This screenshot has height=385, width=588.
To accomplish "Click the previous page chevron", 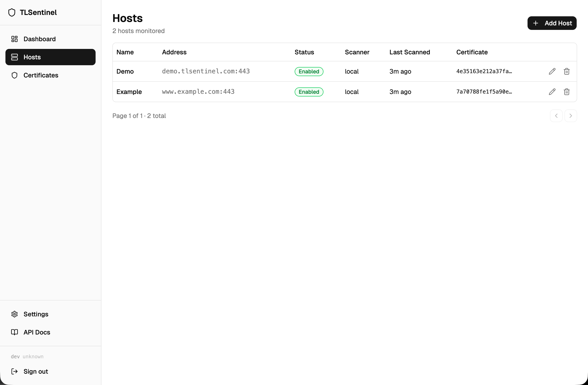I will [x=556, y=115].
